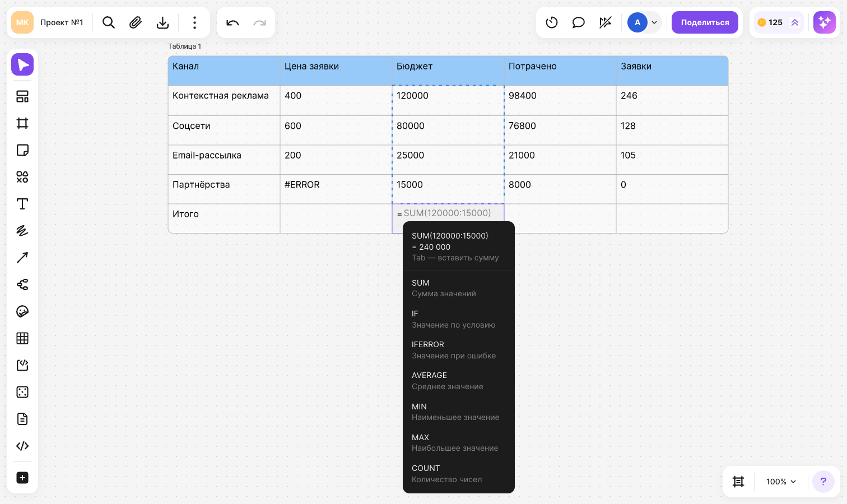Select the text tool

(22, 204)
